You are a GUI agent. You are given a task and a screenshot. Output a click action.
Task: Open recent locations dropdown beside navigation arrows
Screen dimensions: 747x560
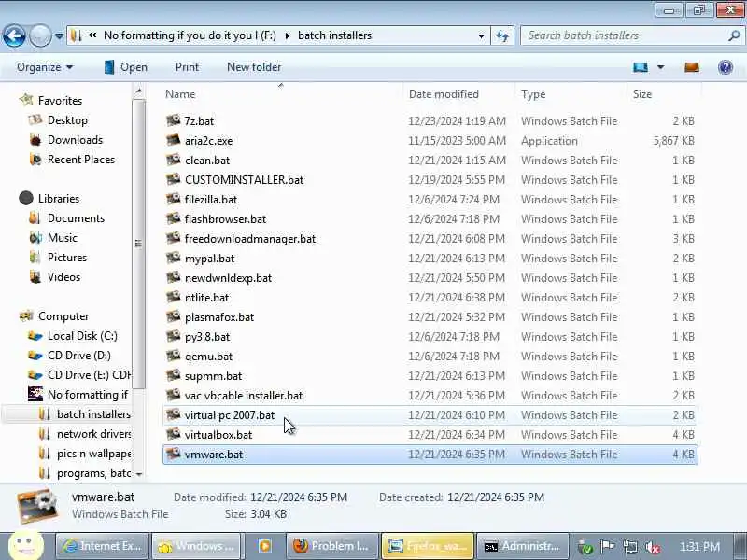(x=59, y=35)
